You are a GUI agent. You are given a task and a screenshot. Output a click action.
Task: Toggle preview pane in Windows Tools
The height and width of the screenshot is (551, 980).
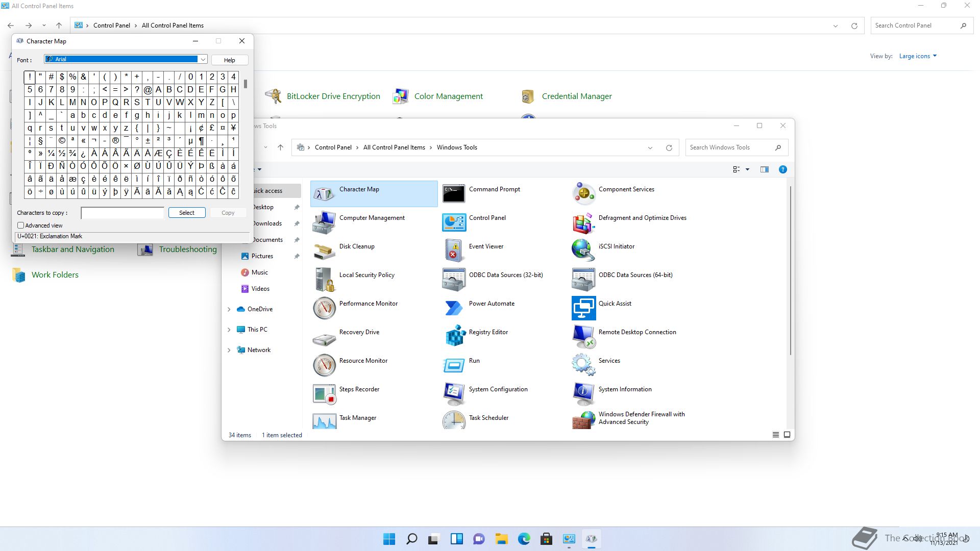tap(764, 169)
